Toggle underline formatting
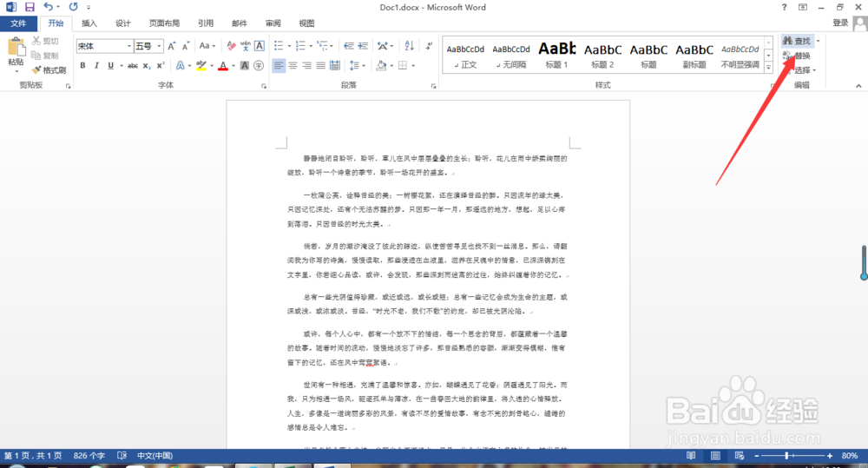The image size is (868, 468). [x=111, y=65]
